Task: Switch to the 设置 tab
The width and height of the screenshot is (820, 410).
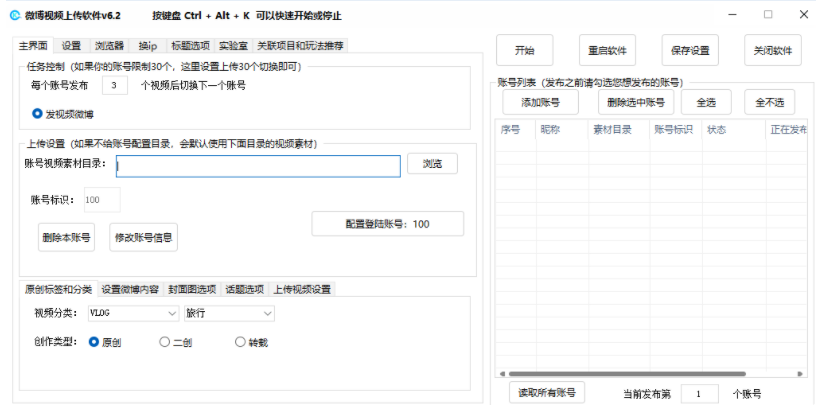Action: tap(72, 46)
